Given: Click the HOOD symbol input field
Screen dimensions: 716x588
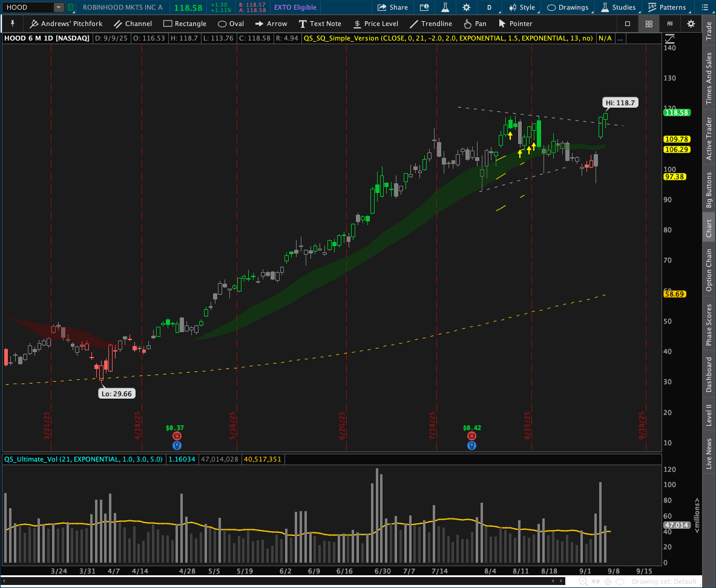Looking at the screenshot, I should pos(28,7).
